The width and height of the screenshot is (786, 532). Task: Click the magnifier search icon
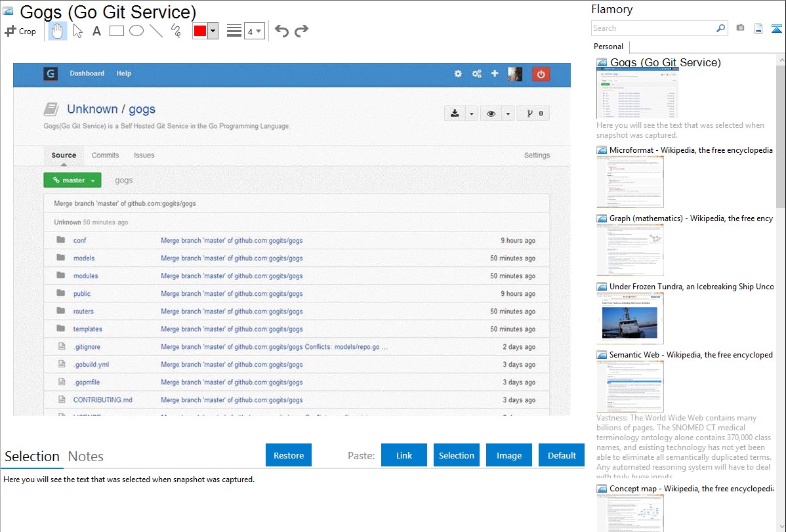coord(721,28)
